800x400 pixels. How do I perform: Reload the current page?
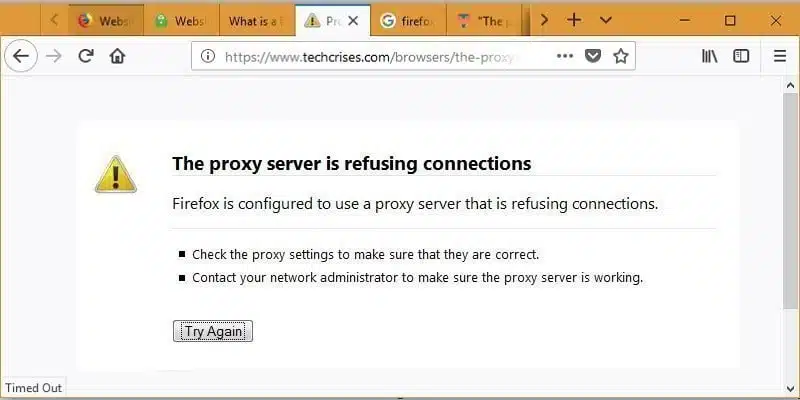click(x=86, y=56)
